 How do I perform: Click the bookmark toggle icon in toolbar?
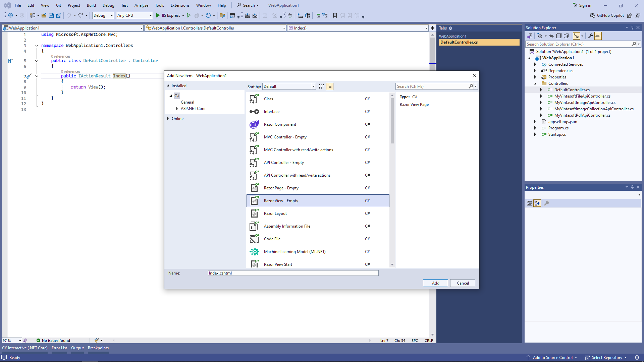click(x=335, y=15)
